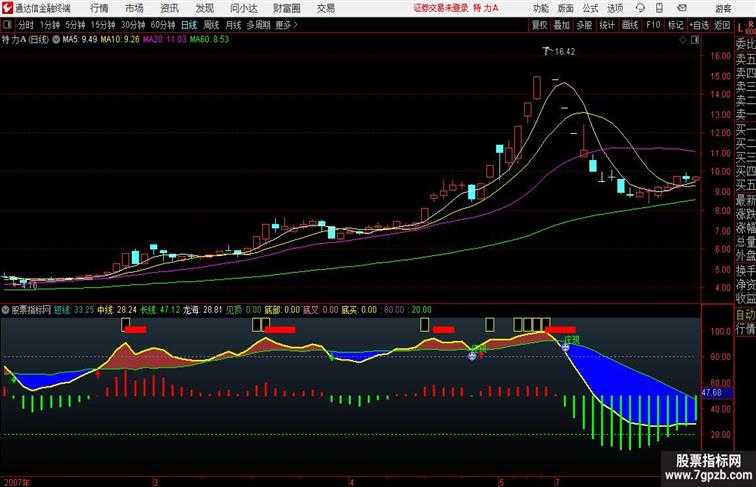Viewport: 756px width, 487px height.
Task: Open the 问小达 menu
Action: [x=243, y=8]
